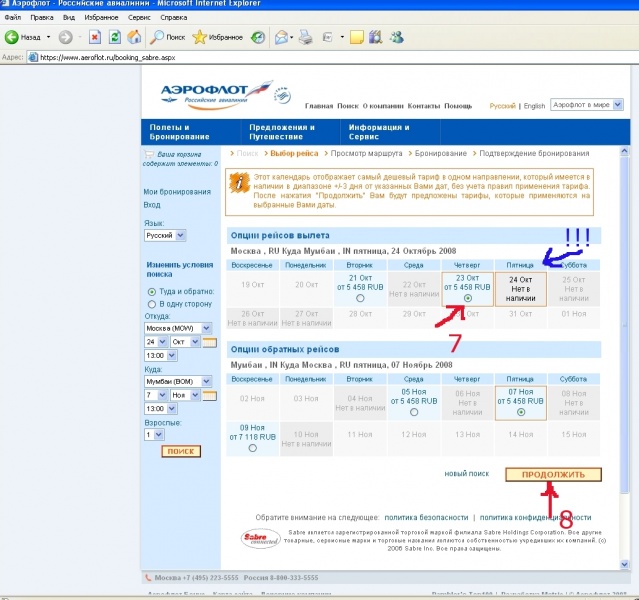The width and height of the screenshot is (639, 600).
Task: Open Избранное favorites star button
Action: pyautogui.click(x=217, y=37)
